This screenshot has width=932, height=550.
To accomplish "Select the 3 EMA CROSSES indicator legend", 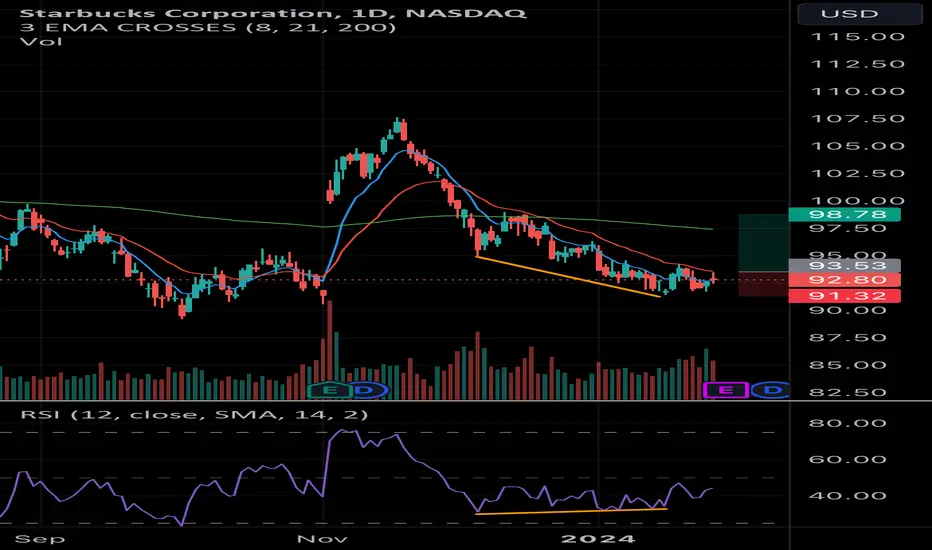I will (208, 27).
